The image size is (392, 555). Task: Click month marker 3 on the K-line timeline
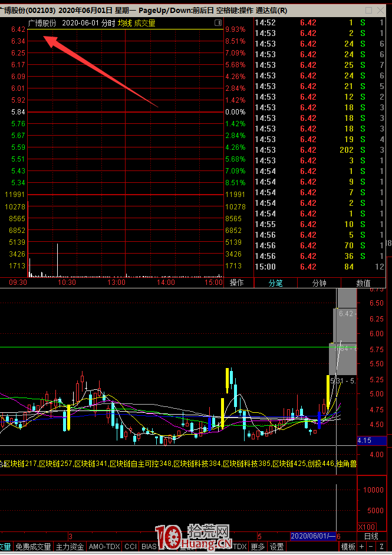70,536
